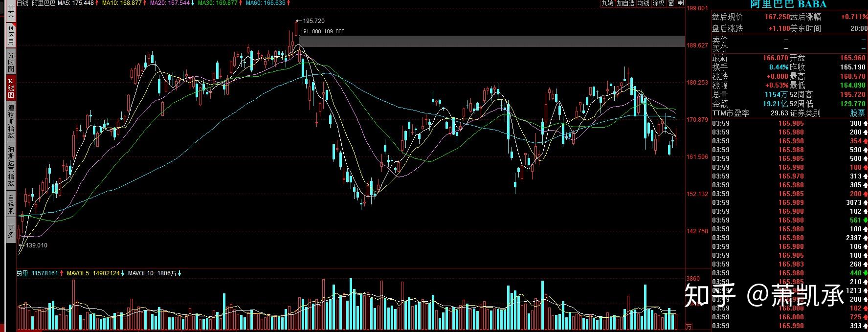Viewport: 868px width, 332px height.
Task: Click the 52周低 129.770 value
Action: [x=853, y=104]
